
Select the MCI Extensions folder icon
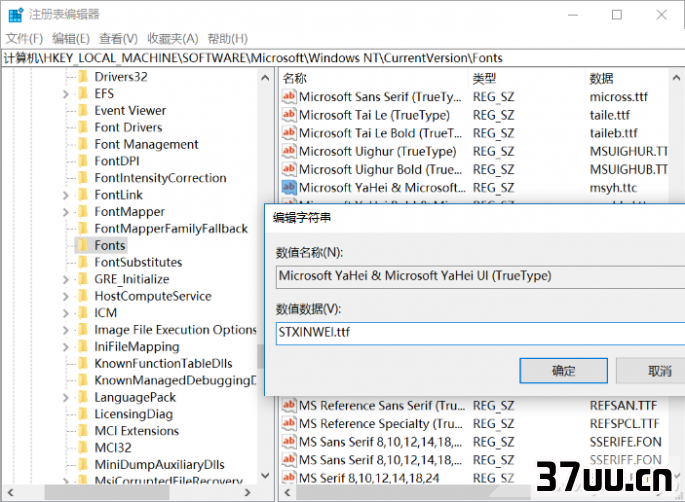[83, 431]
